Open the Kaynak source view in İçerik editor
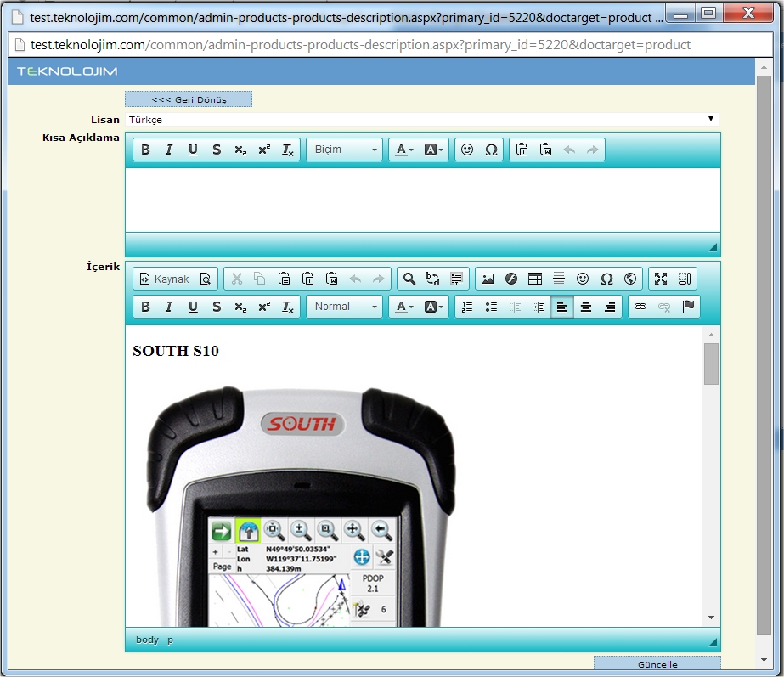The image size is (784, 677). 165,279
